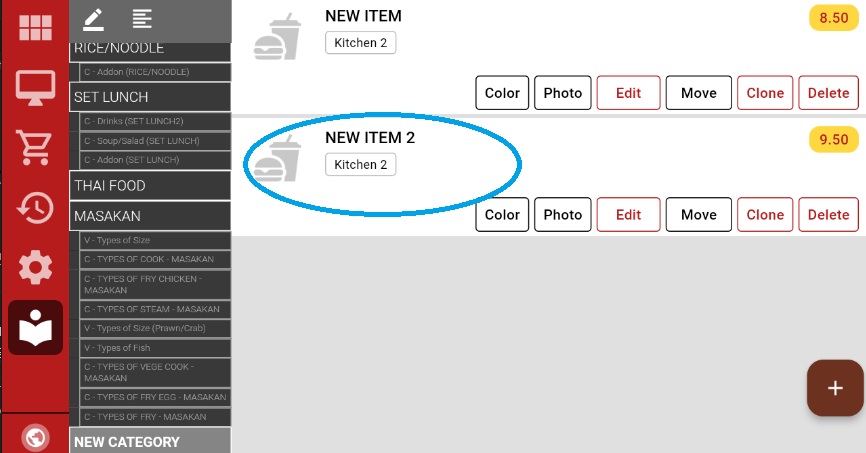This screenshot has width=866, height=453.
Task: Click Edit button for NEW ITEM 2
Action: [628, 214]
